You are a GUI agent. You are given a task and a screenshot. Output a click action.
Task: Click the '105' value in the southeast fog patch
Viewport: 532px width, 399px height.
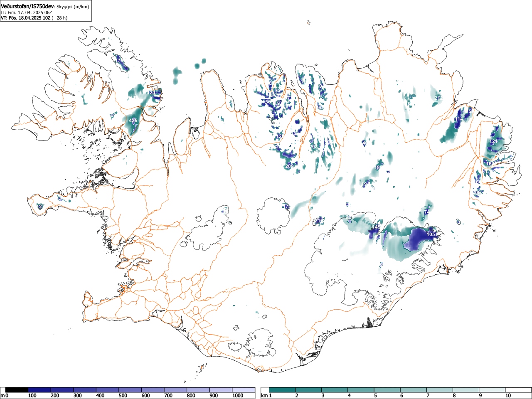(x=431, y=235)
